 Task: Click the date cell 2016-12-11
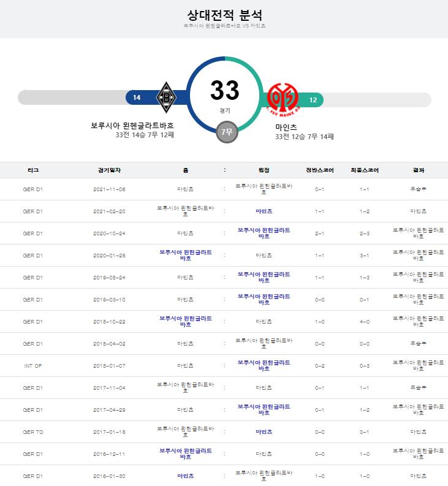(x=109, y=454)
